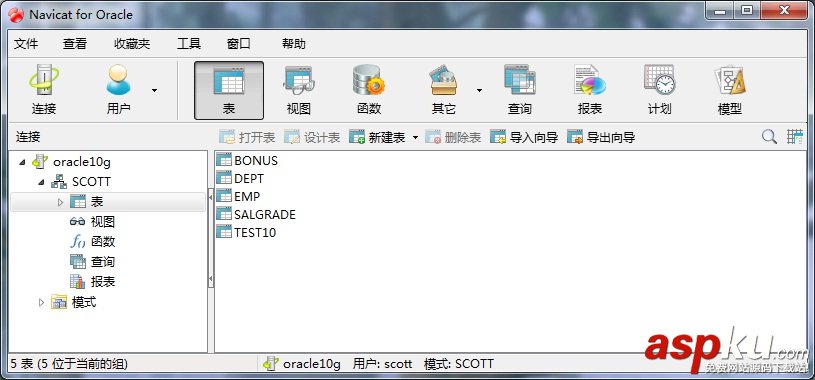Select the 表 (Table) toolbar button
Viewport: 815px width, 380px height.
point(229,90)
